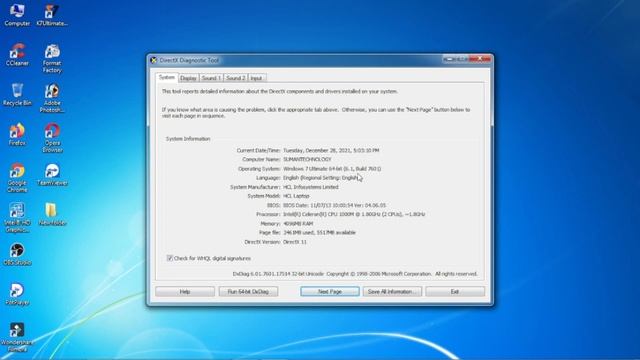640x360 pixels.
Task: Click the System Information group label
Action: (188, 139)
